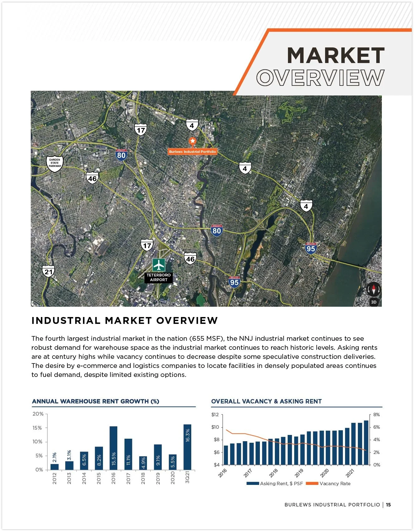Click the 6.5% bar in rent growth chart
The width and height of the screenshot is (414, 532).
[84, 461]
